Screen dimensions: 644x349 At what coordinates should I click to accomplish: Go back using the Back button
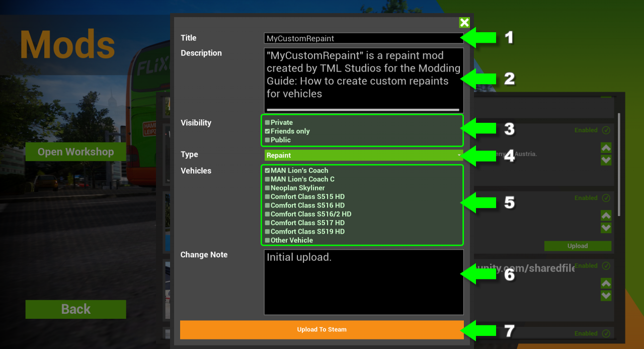75,309
